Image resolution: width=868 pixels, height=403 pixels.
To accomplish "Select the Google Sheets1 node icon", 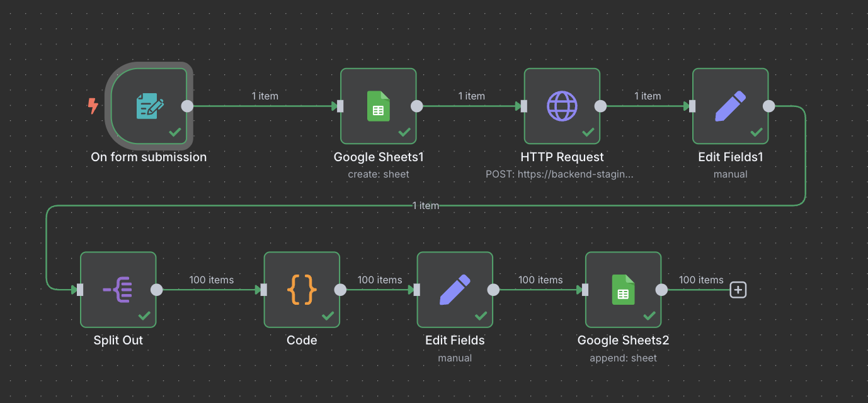I will pos(379,106).
